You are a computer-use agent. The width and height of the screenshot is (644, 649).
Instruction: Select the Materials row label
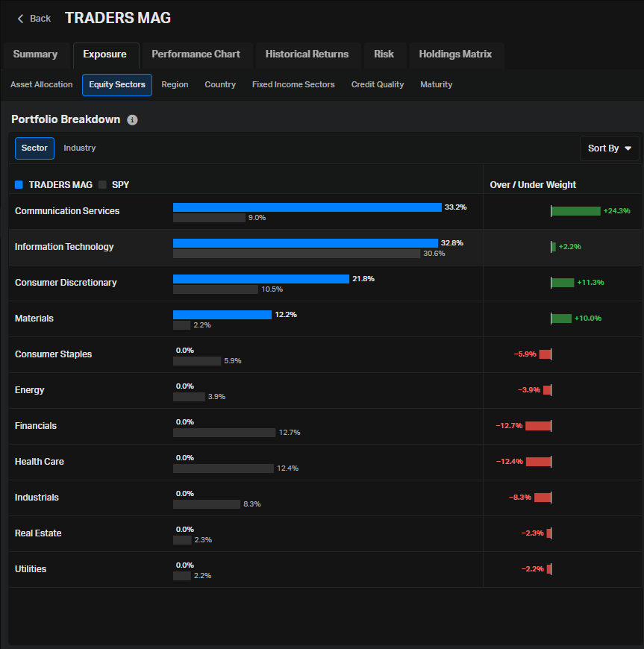pyautogui.click(x=34, y=319)
